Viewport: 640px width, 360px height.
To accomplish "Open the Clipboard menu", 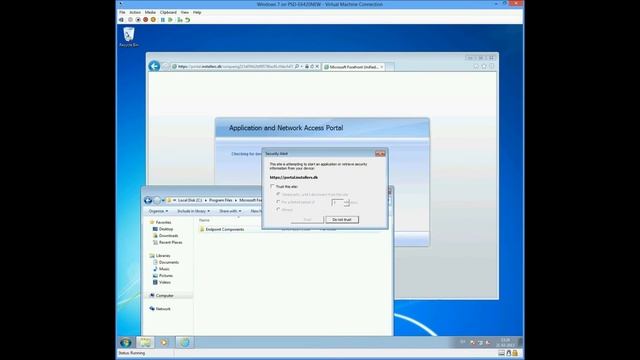I will point(168,13).
